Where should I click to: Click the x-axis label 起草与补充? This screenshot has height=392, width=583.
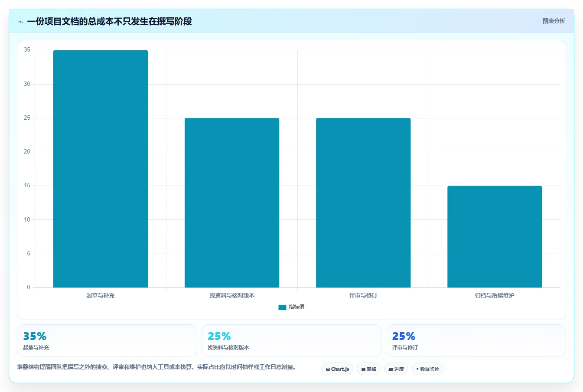point(101,295)
